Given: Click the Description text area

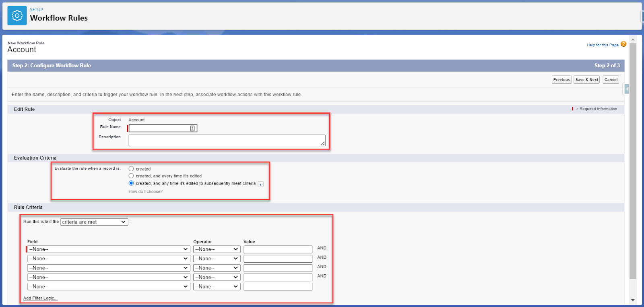Looking at the screenshot, I should [227, 140].
